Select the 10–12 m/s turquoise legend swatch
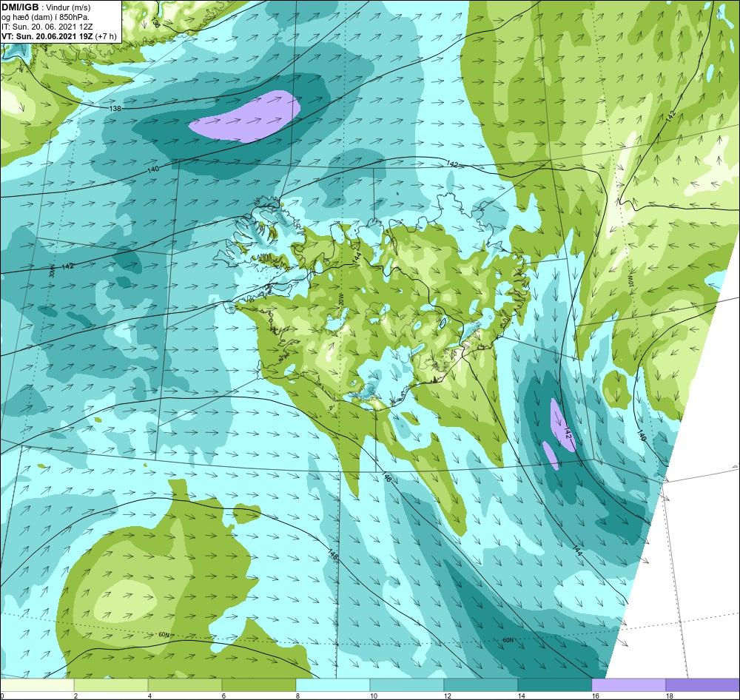This screenshot has width=740, height=700. tap(407, 684)
